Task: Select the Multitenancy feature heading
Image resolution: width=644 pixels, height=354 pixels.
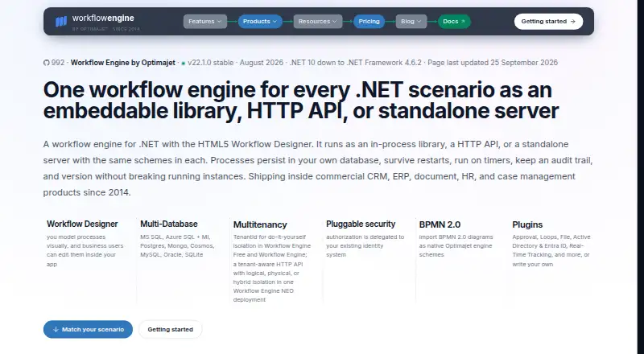Action: coord(260,224)
